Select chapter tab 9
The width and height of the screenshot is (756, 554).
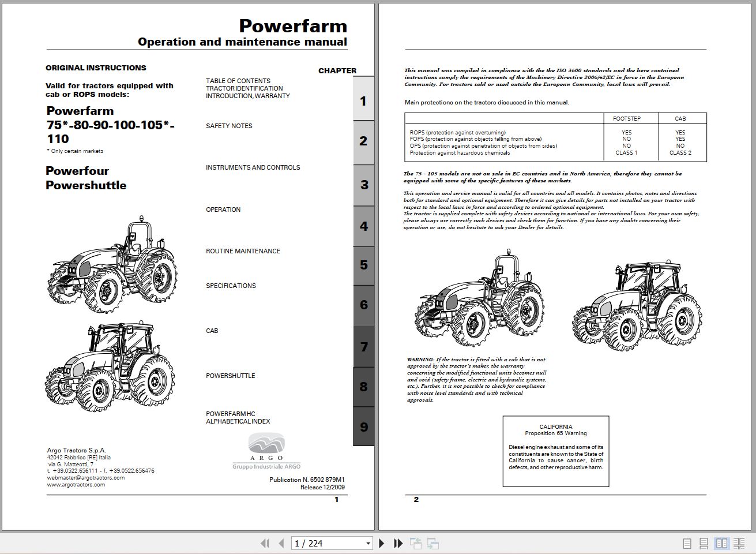(363, 427)
